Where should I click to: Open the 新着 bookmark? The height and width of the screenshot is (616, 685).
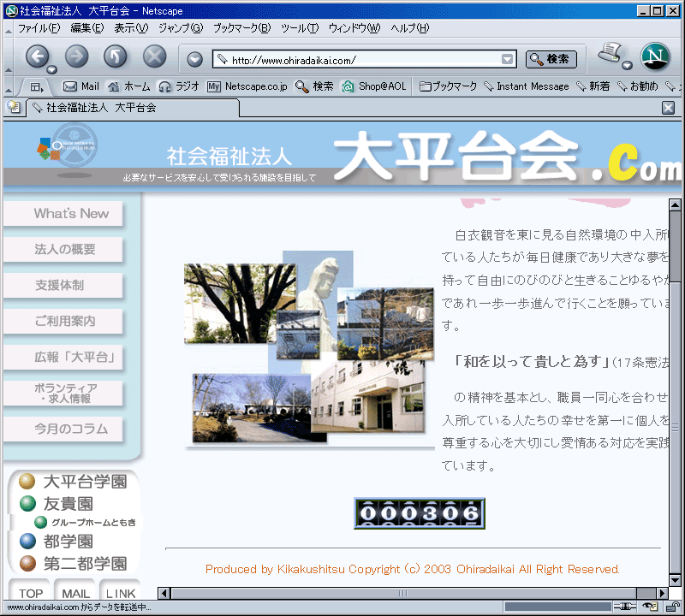[593, 86]
